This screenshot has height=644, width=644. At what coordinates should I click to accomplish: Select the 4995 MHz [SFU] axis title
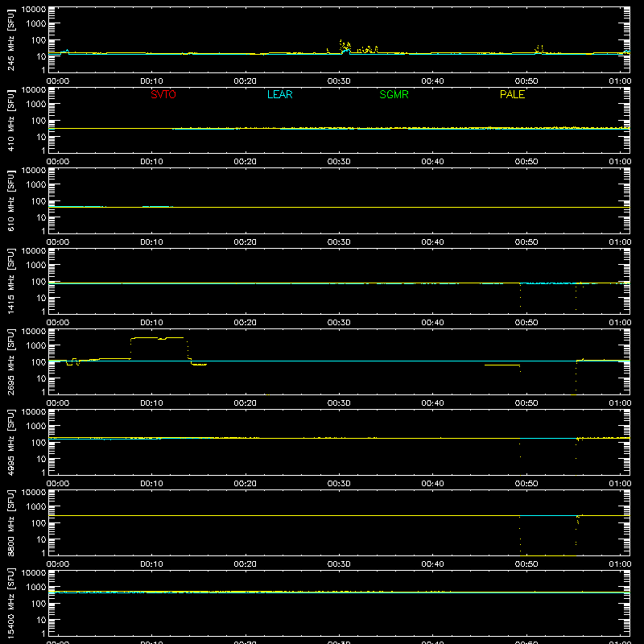pos(10,442)
